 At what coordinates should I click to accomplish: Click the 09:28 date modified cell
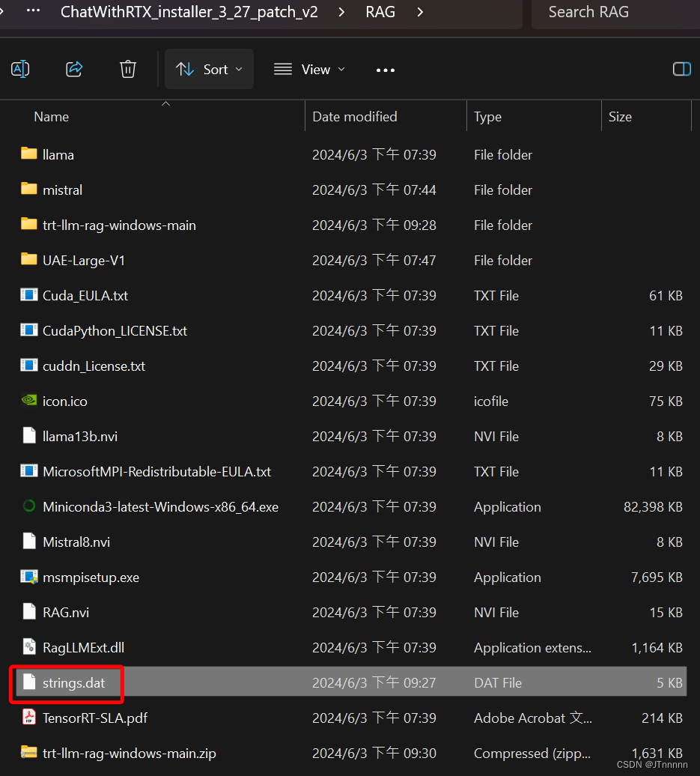click(x=374, y=225)
